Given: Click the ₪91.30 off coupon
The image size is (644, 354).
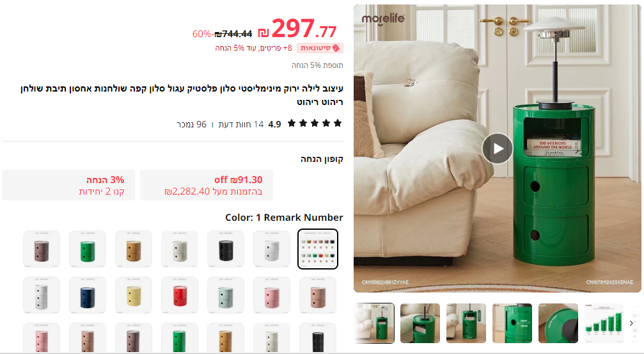Looking at the screenshot, I should tap(207, 185).
